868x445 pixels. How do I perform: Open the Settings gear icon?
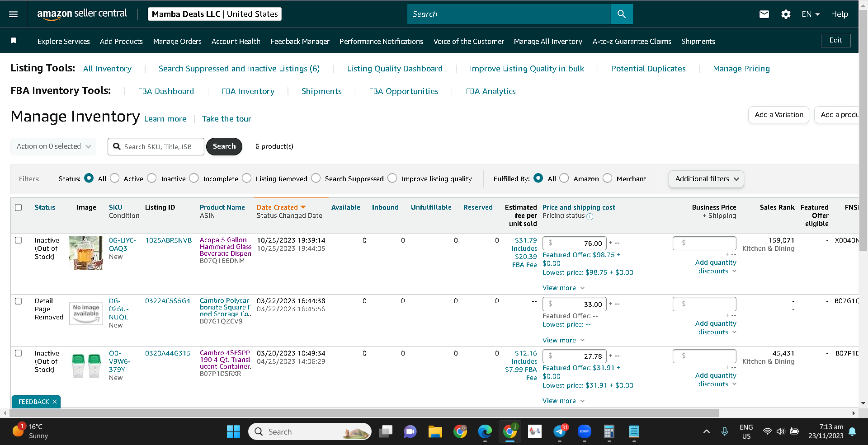tap(786, 14)
